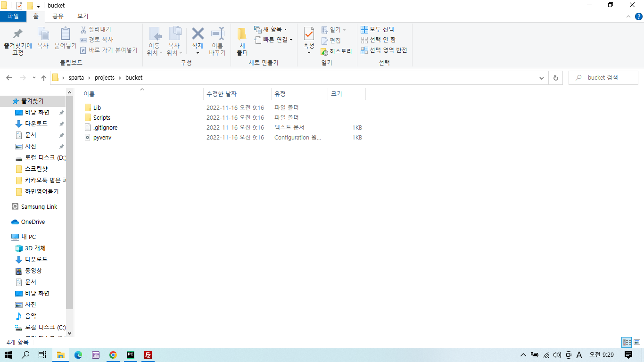Open 바탕 화면 under 즐겨찾기
Screen dimensions: 644x362
point(37,112)
